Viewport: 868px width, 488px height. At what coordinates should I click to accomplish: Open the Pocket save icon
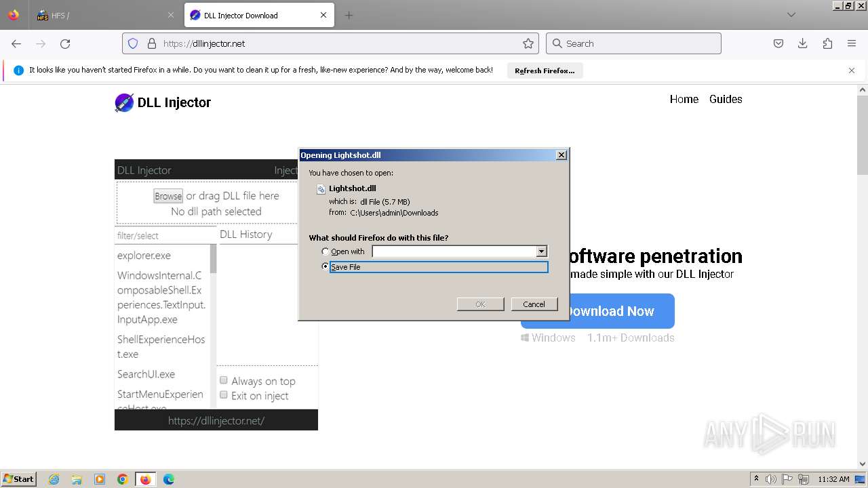coord(778,43)
